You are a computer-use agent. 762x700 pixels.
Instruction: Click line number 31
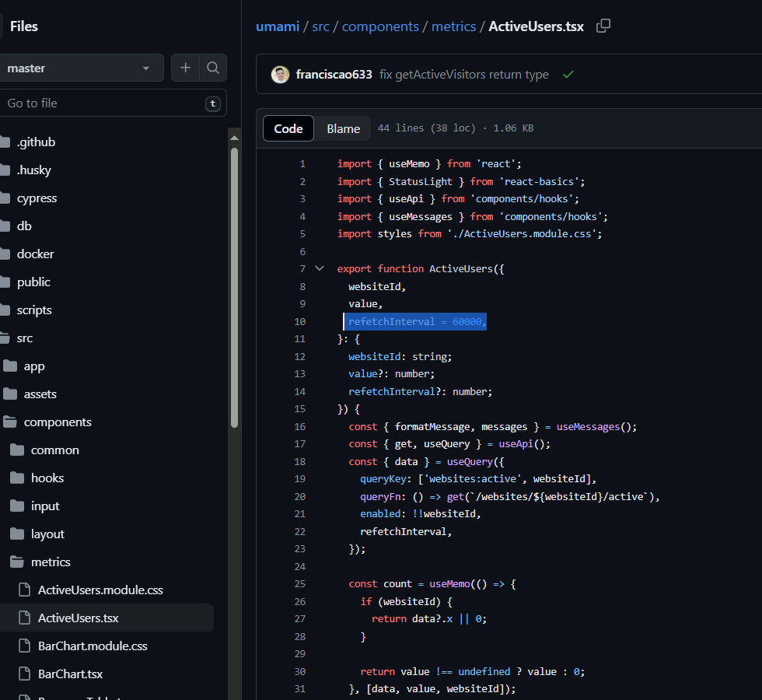coord(300,689)
